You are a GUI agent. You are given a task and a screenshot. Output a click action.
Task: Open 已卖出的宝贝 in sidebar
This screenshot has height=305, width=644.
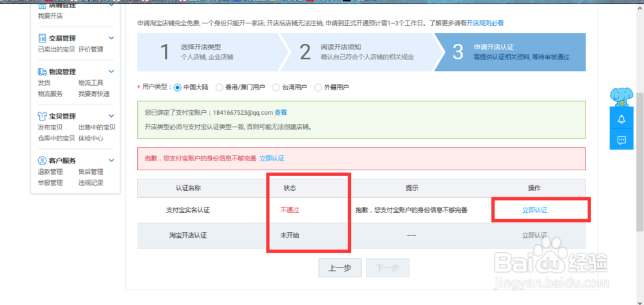[56, 49]
